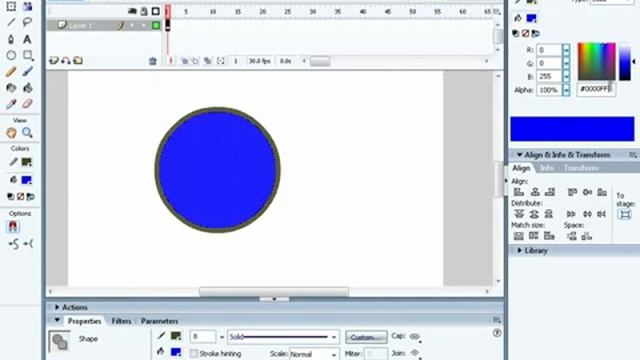
Task: Toggle the To stage align button
Action: tap(625, 215)
